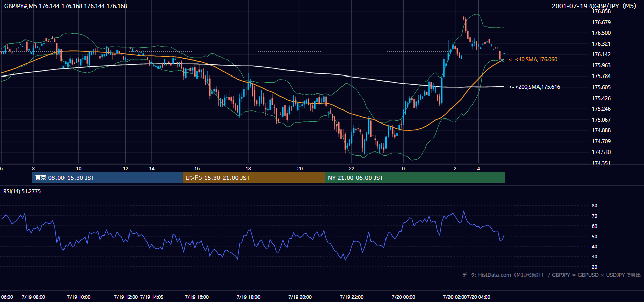644x302 pixels.
Task: Click RSI scale value 30
Action: click(594, 257)
